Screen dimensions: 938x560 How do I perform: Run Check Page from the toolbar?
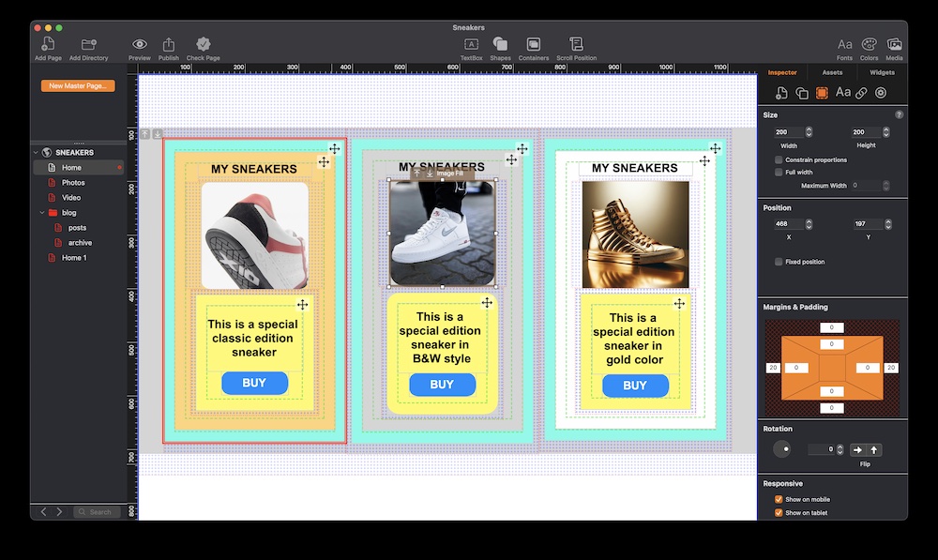pos(203,44)
